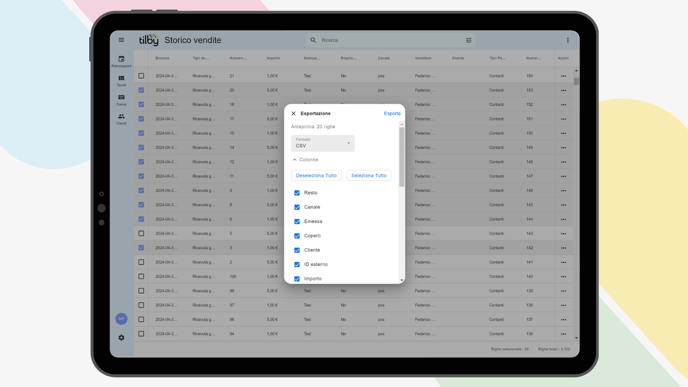688x387 pixels.
Task: Open Cassa from the sidebar
Action: [122, 100]
